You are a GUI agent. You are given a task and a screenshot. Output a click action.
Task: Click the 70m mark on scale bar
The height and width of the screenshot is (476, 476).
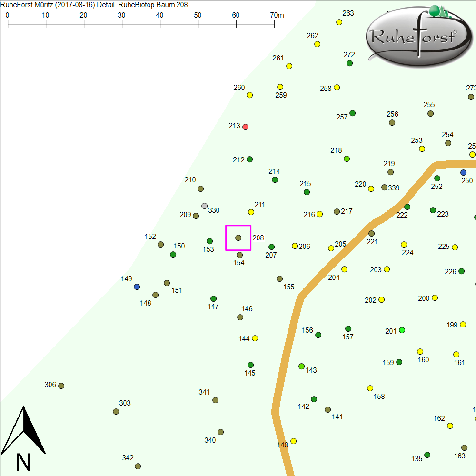click(x=274, y=23)
